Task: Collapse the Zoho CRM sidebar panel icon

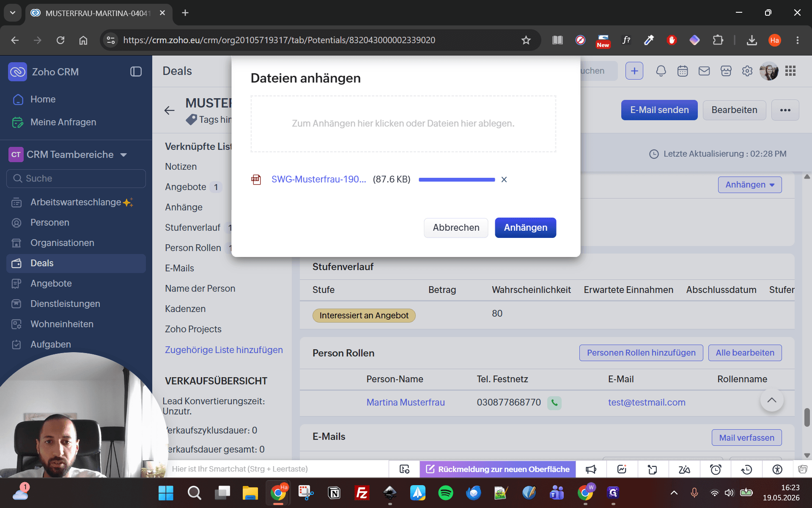Action: 136,72
